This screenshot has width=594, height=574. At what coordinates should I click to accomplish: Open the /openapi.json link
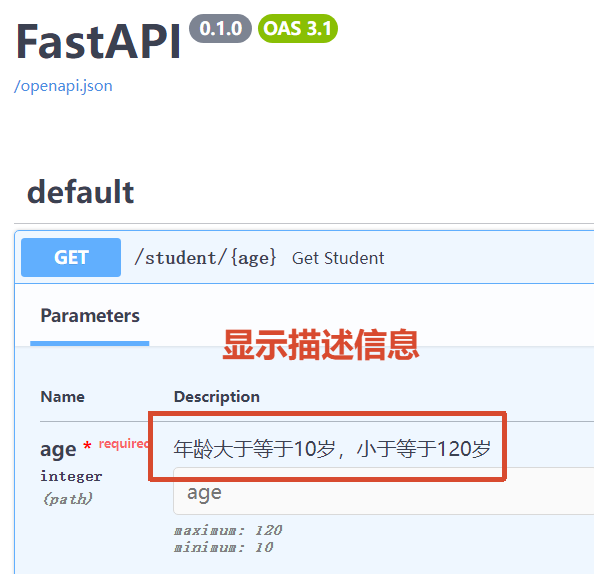(63, 86)
